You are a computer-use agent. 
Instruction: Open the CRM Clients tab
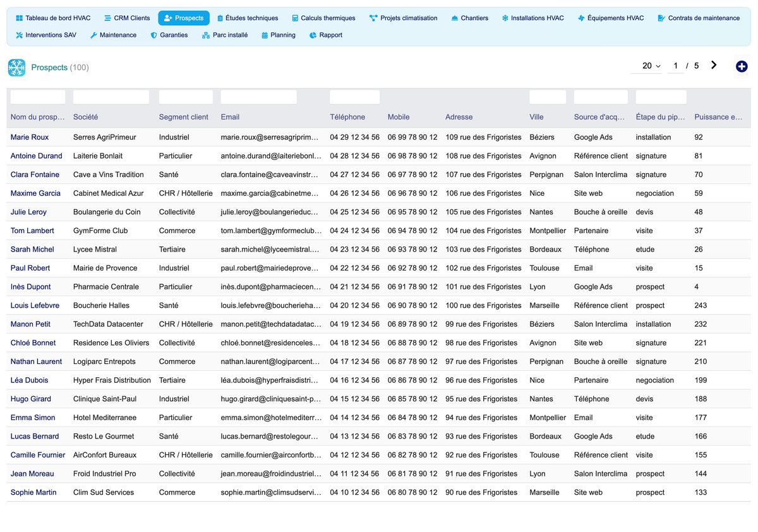(127, 18)
